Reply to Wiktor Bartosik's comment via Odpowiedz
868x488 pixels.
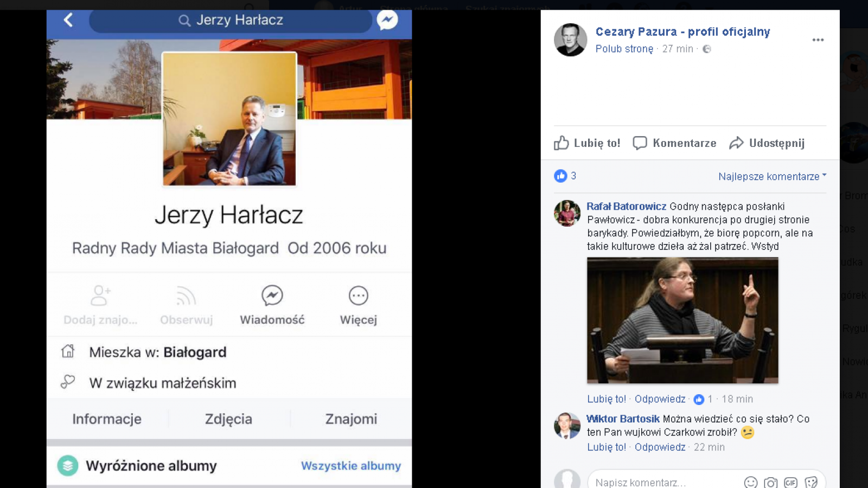pyautogui.click(x=660, y=447)
